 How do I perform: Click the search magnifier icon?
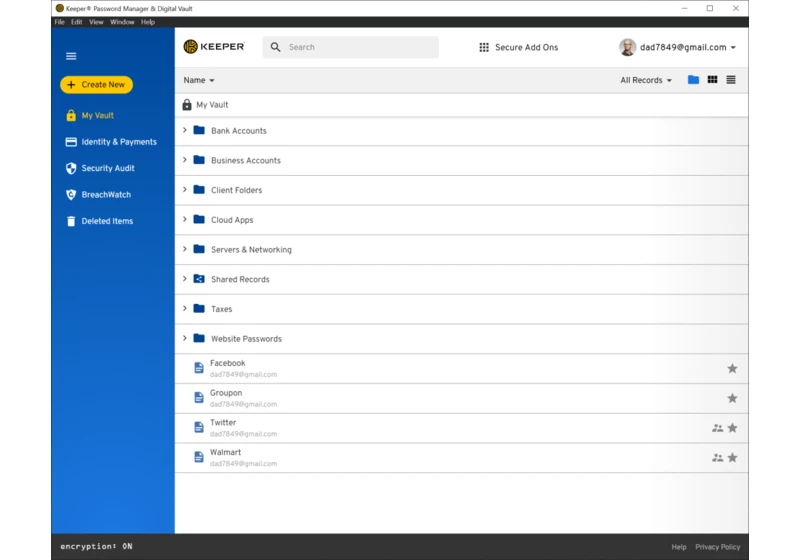[x=276, y=47]
